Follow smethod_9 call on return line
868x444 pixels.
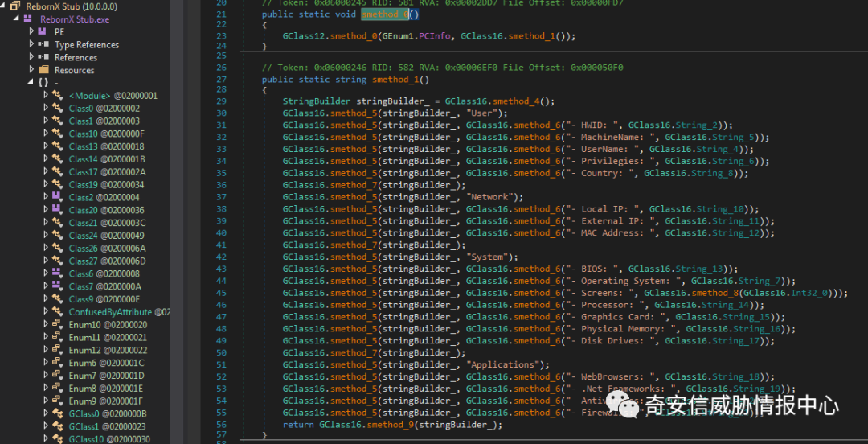391,425
